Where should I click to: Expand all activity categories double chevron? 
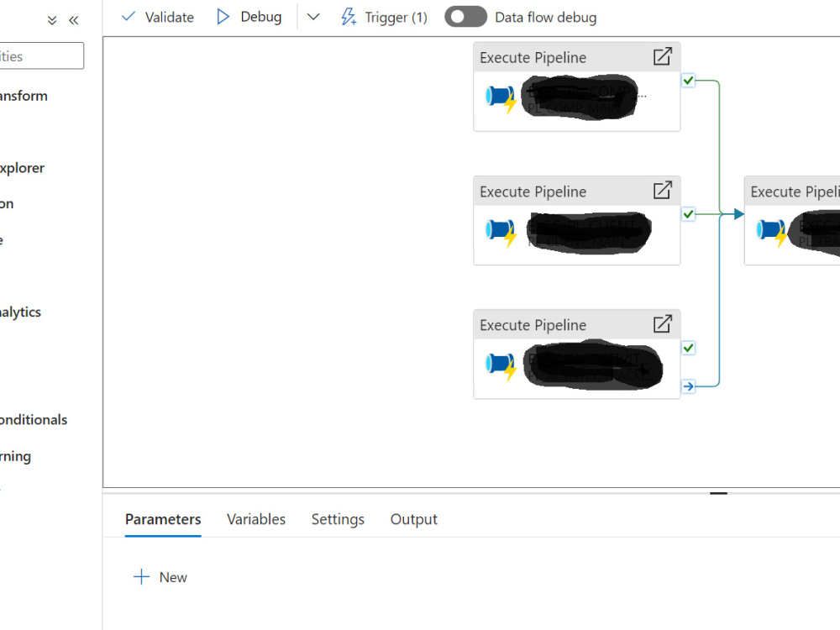coord(52,21)
